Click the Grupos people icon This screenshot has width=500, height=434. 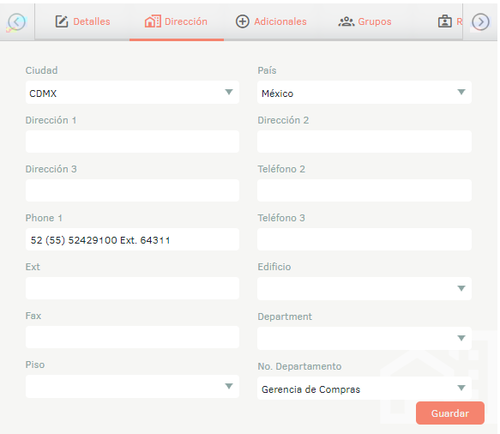tap(346, 22)
